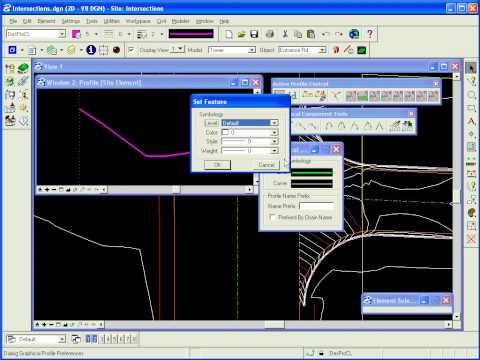Click the lock icon in the status bar
480x360 pixels.
point(321,353)
